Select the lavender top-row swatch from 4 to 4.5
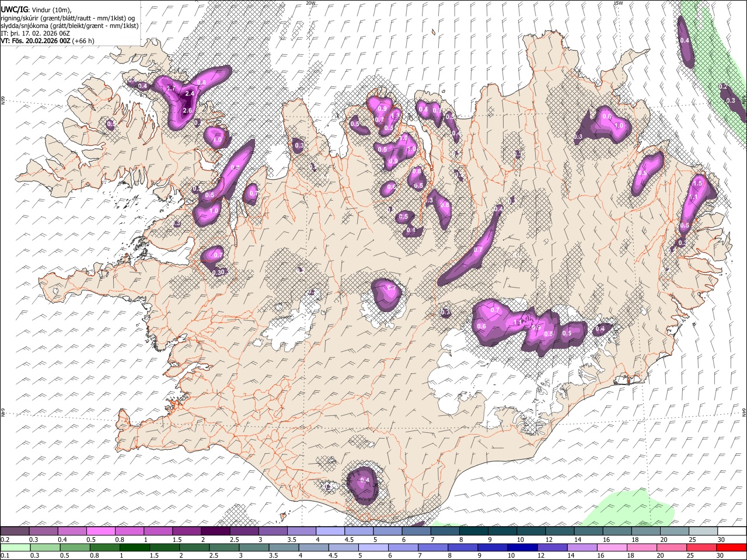 (330, 531)
